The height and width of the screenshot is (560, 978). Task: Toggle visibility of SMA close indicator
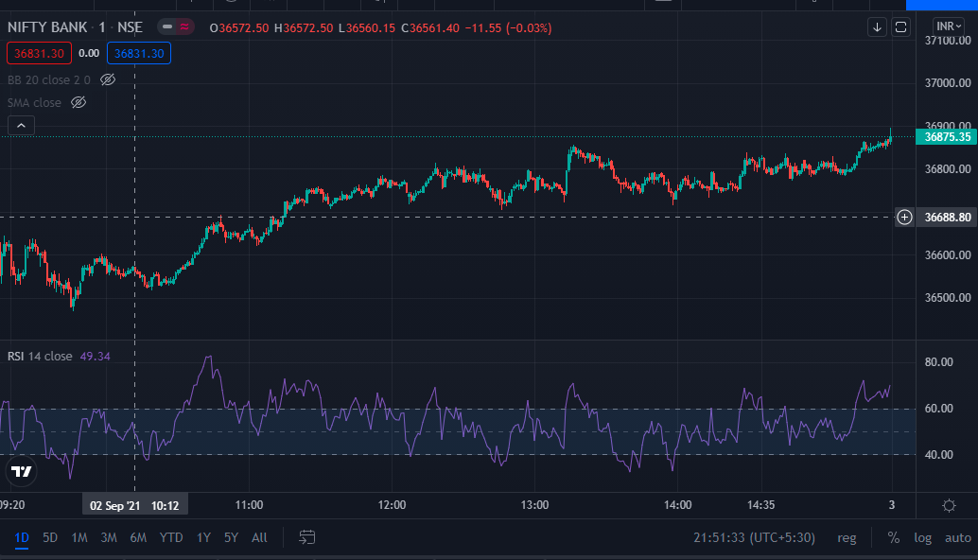coord(79,102)
